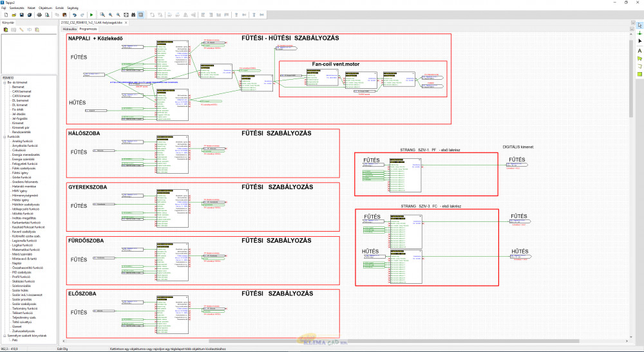Select 'Szolár prioritás' tree item
644x352 pixels.
[22, 299]
